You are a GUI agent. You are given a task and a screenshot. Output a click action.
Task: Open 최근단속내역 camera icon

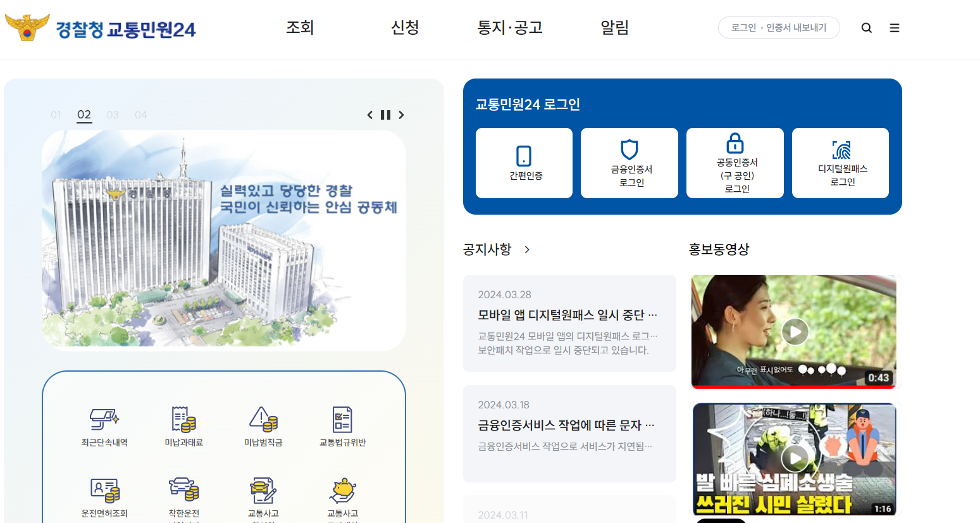pos(105,418)
